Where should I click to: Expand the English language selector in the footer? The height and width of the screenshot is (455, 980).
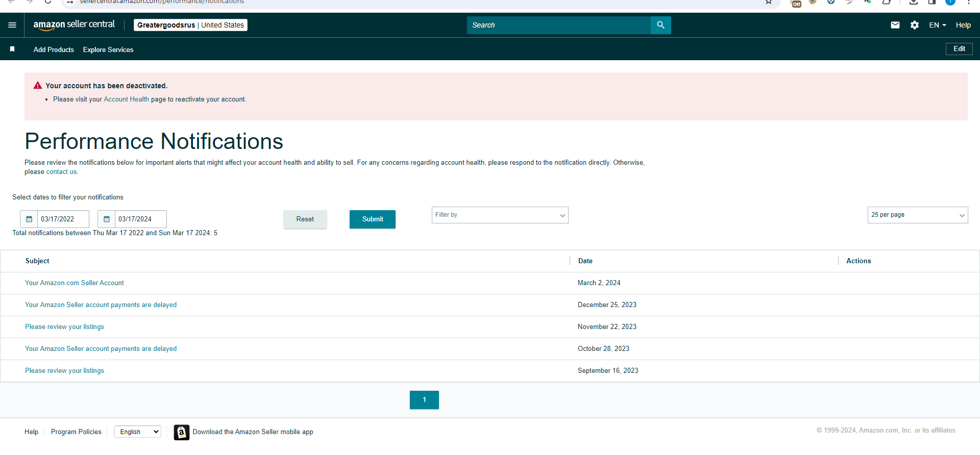[x=138, y=432]
